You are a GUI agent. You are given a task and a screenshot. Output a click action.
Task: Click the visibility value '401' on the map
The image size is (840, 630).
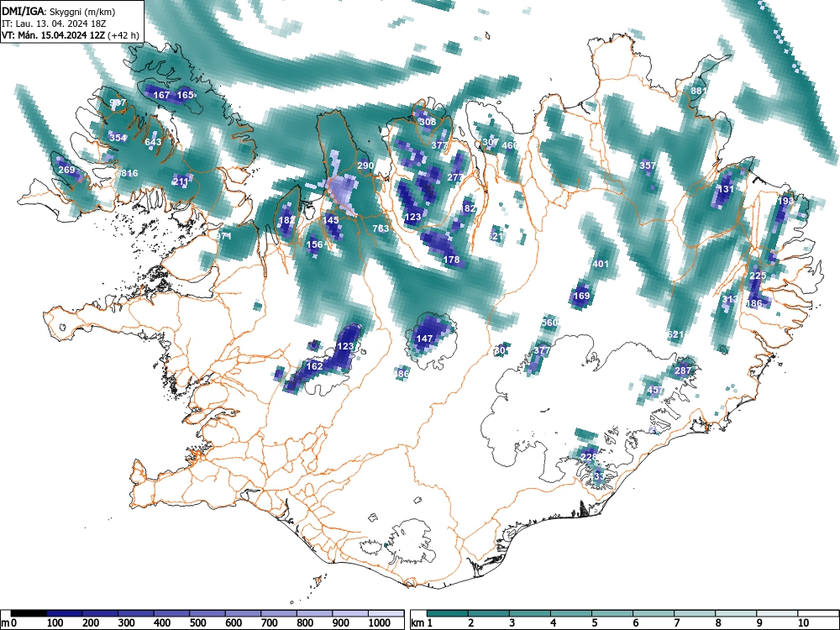(601, 264)
